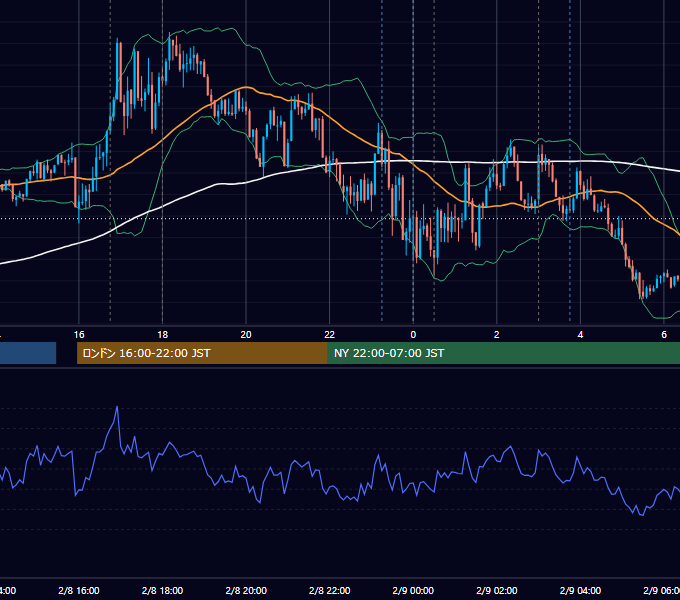Image resolution: width=680 pixels, height=600 pixels.
Task: Click the 2/9 00:00 bottom time label
Action: pos(413,590)
